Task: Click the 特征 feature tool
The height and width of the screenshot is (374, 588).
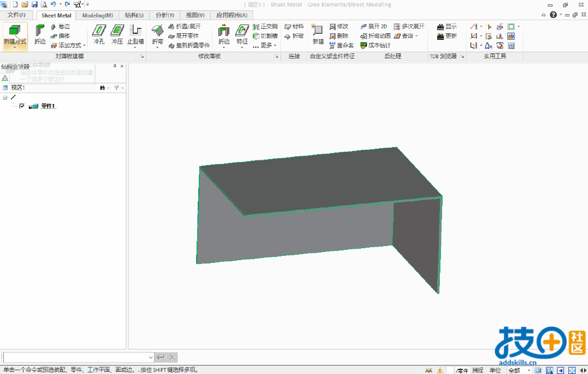Action: click(242, 35)
